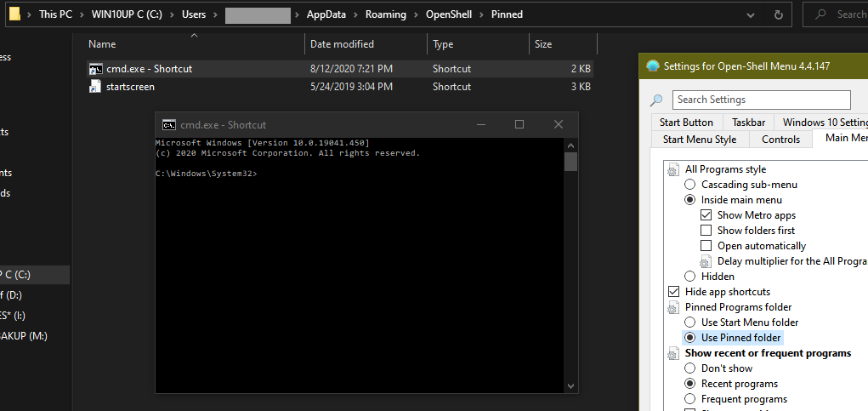
Task: Click Explorer search magnifier icon
Action: tap(821, 14)
